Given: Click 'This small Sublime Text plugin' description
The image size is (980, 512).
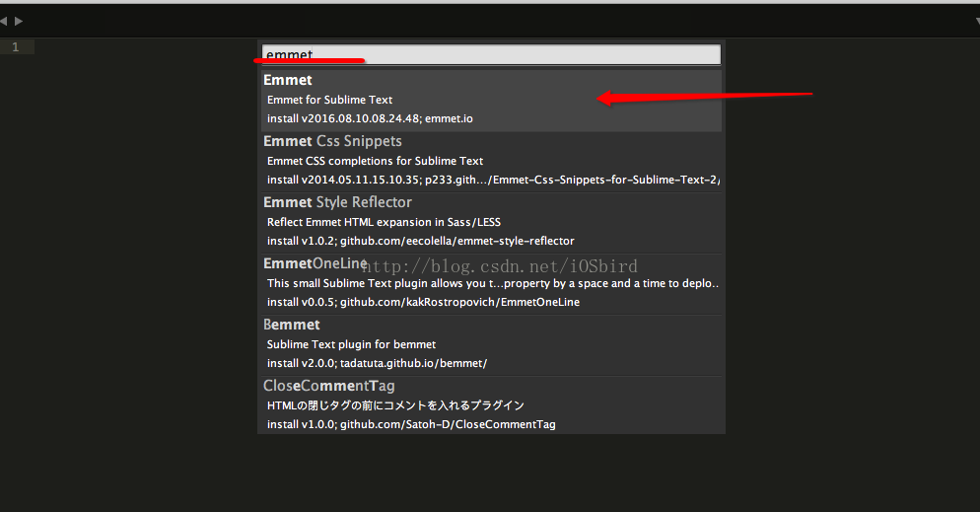Looking at the screenshot, I should tap(493, 284).
